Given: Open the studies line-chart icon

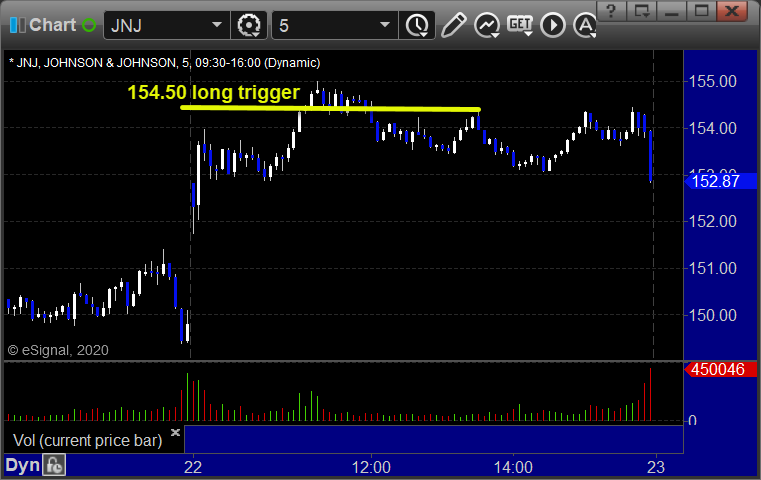Looking at the screenshot, I should pyautogui.click(x=487, y=25).
